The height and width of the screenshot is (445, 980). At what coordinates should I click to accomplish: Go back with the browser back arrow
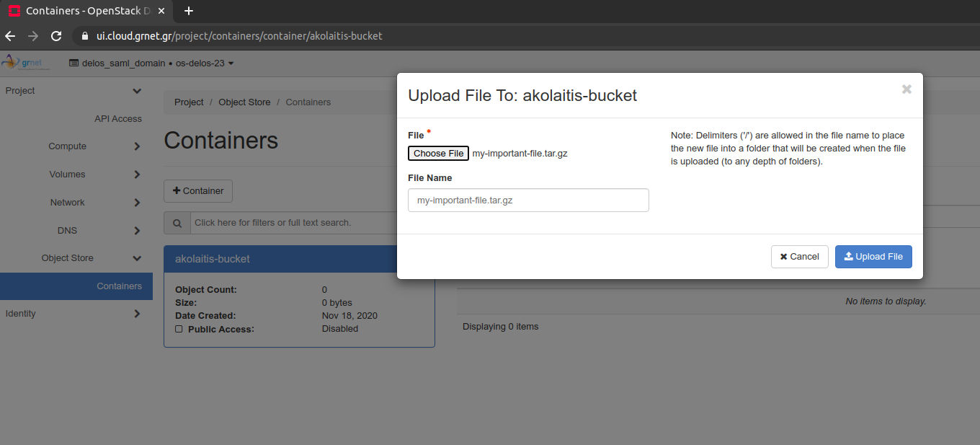click(10, 36)
